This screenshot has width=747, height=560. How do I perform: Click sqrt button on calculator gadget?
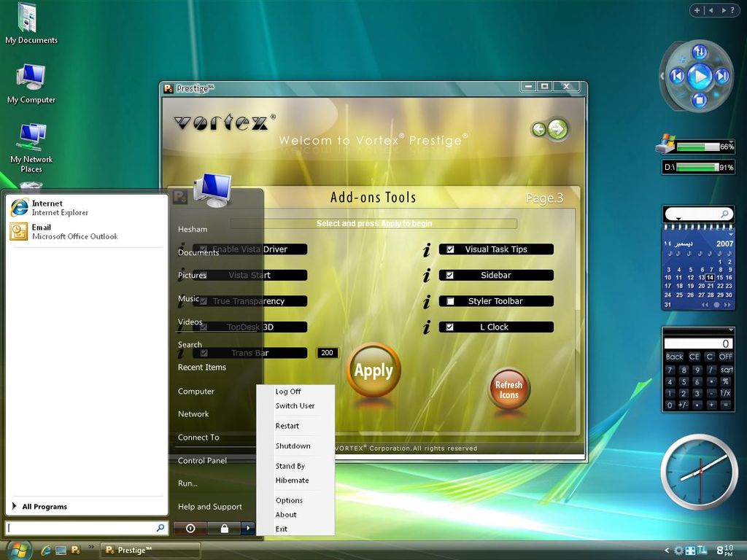coord(727,370)
